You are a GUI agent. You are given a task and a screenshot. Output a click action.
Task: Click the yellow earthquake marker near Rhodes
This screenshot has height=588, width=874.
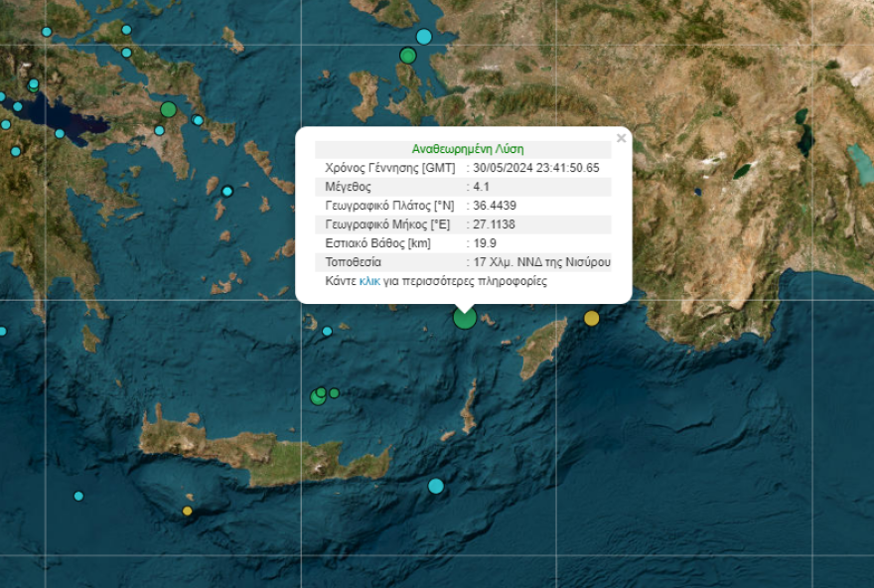tap(591, 317)
